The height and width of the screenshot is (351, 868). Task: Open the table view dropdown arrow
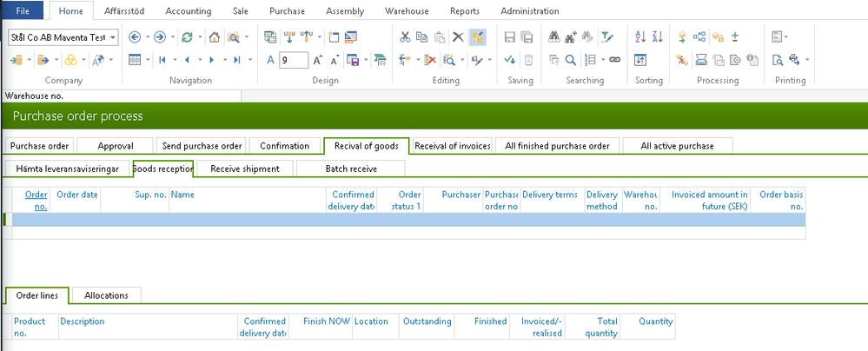click(x=149, y=60)
